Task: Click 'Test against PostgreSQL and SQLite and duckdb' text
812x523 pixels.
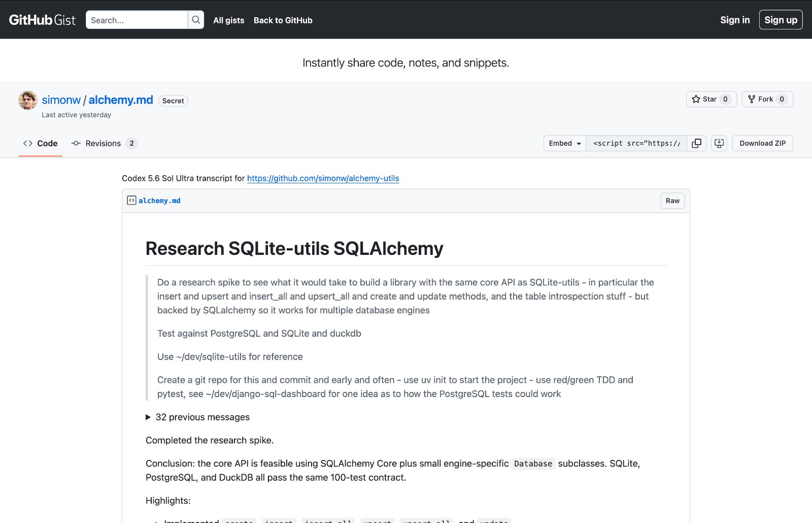Action: click(259, 334)
